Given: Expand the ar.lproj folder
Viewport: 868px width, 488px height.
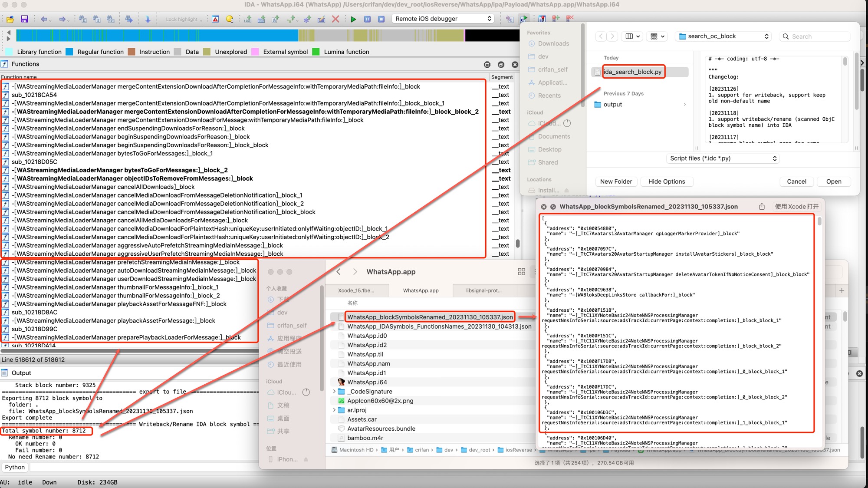Looking at the screenshot, I should click(x=334, y=410).
